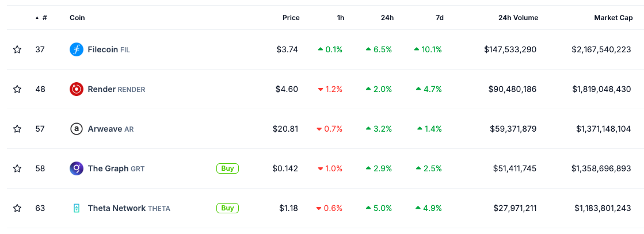
Task: Click the Buy button for The Graph
Action: click(x=227, y=168)
